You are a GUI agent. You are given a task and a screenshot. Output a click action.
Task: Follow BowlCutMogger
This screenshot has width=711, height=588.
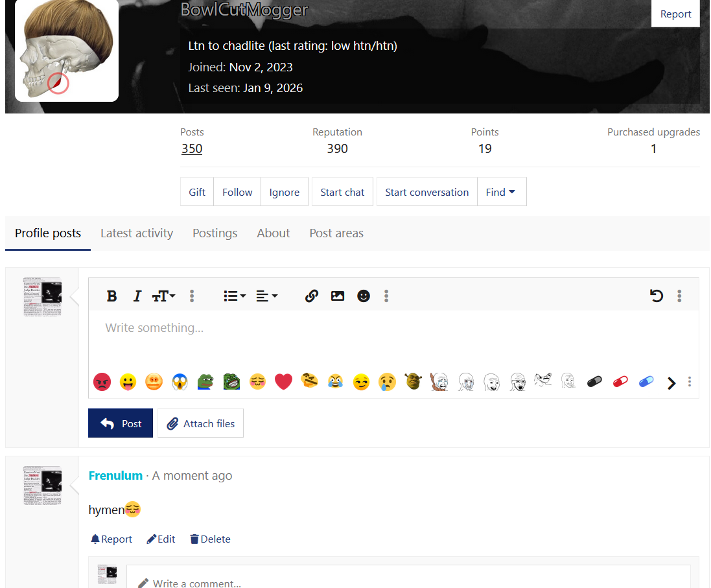click(x=237, y=192)
